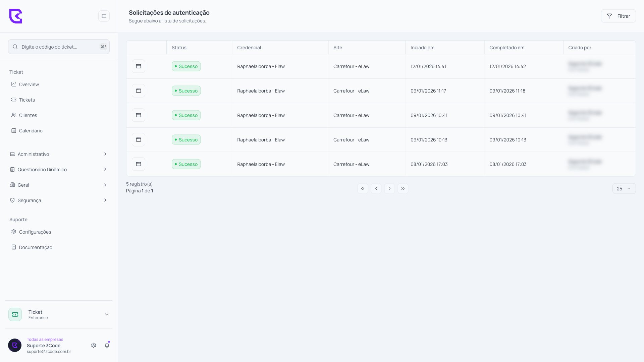The image size is (644, 362).
Task: Click Raphaela borba - Elaw in 09/01/2026 10:41 row
Action: (x=261, y=115)
